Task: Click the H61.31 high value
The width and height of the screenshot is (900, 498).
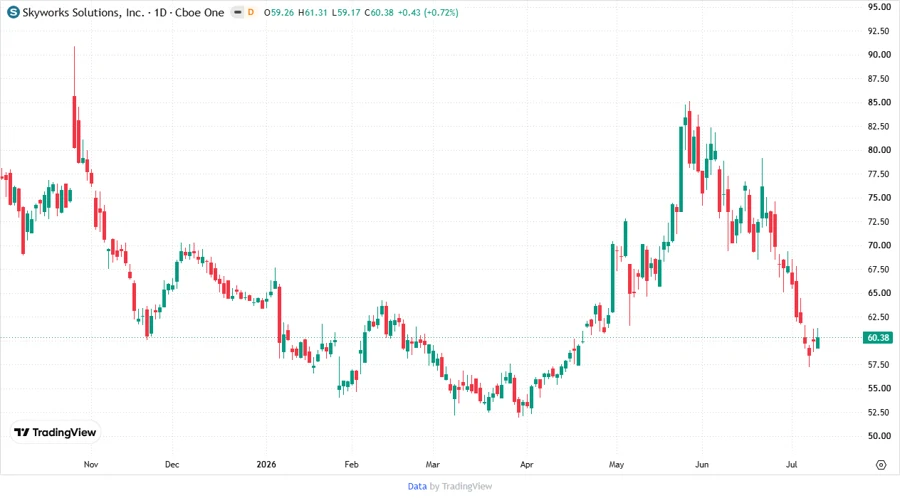Action: click(x=313, y=12)
